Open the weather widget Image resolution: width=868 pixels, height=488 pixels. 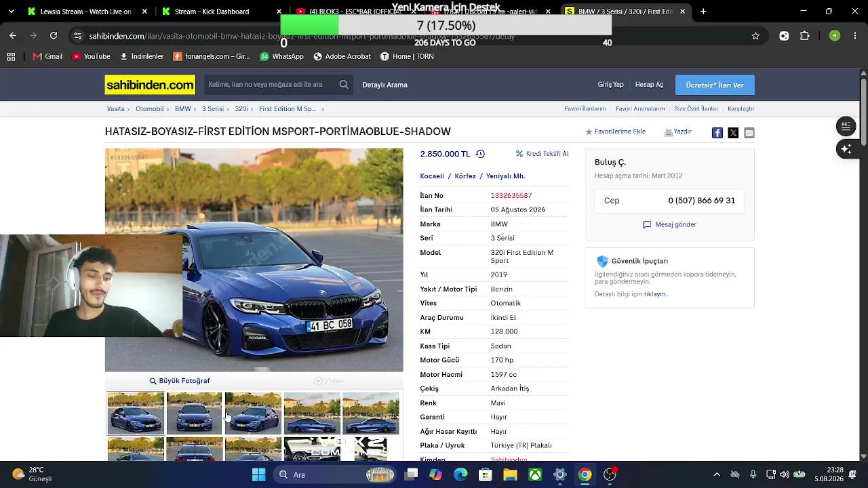coord(33,474)
